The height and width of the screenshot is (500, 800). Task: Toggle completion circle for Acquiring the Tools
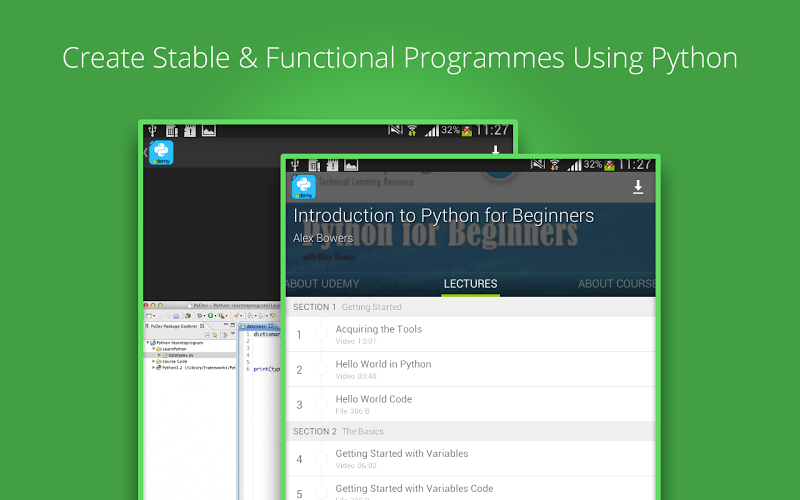tap(321, 334)
